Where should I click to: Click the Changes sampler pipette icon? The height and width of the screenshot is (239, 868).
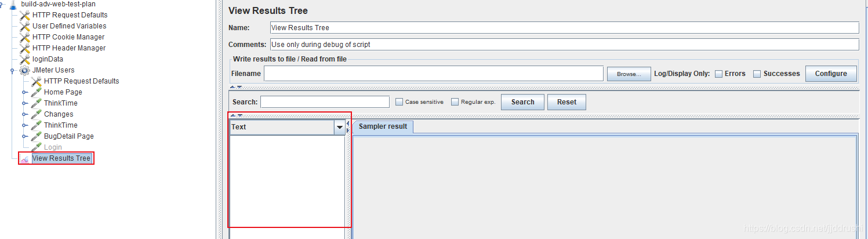(x=36, y=114)
